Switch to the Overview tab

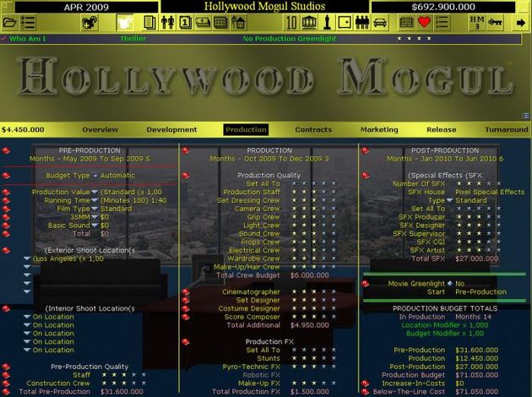pyautogui.click(x=100, y=129)
